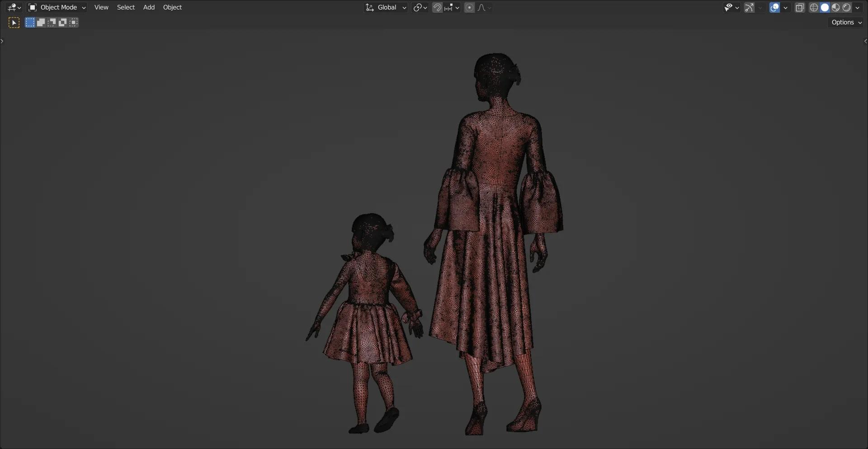The width and height of the screenshot is (868, 449).
Task: Choose the Subtract Selection mode
Action: click(52, 23)
